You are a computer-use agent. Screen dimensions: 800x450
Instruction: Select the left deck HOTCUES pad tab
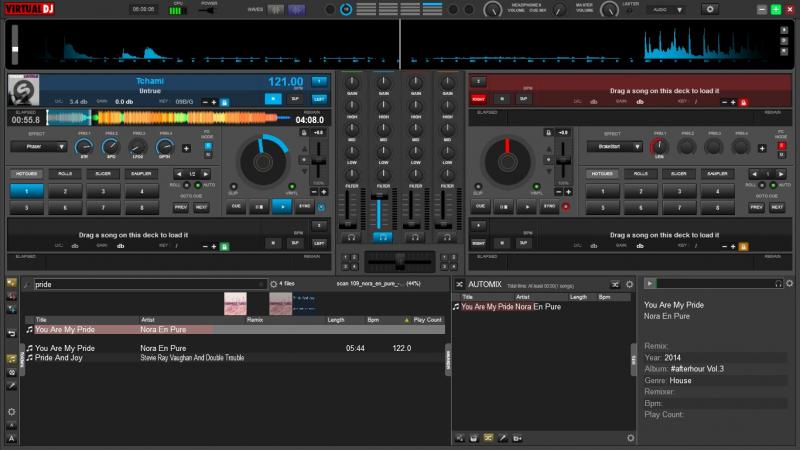27,174
